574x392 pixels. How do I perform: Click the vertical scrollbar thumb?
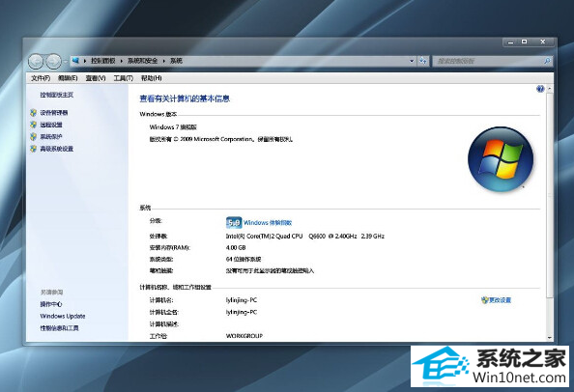550,195
